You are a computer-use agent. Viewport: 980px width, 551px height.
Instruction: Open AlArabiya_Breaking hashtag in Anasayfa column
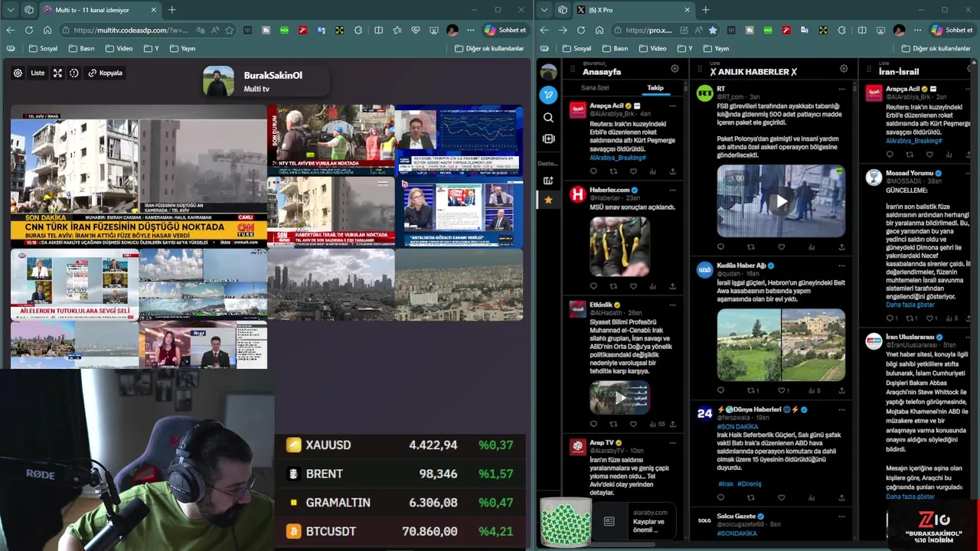click(618, 158)
